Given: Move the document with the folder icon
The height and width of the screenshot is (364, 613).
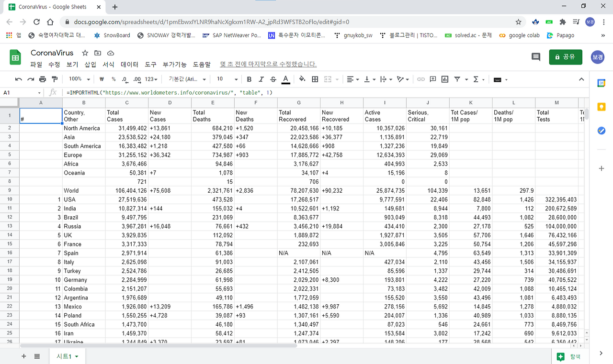Looking at the screenshot, I should click(x=98, y=53).
